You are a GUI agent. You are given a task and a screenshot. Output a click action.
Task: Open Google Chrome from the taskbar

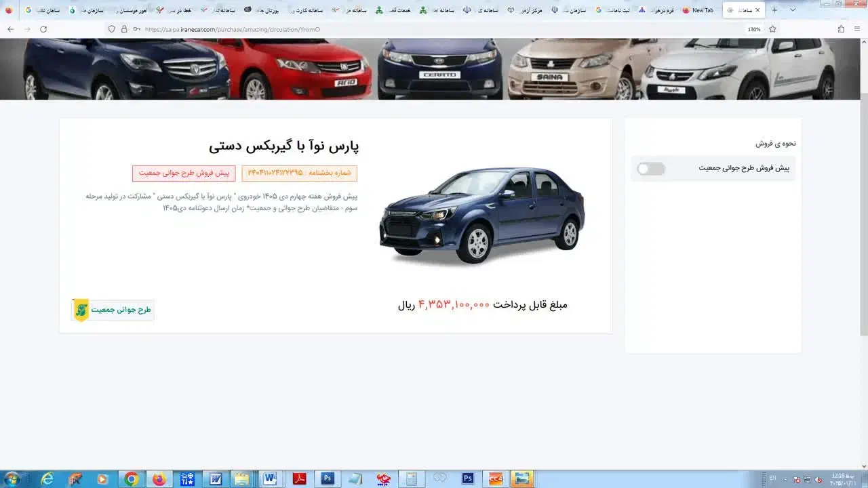[x=131, y=479]
